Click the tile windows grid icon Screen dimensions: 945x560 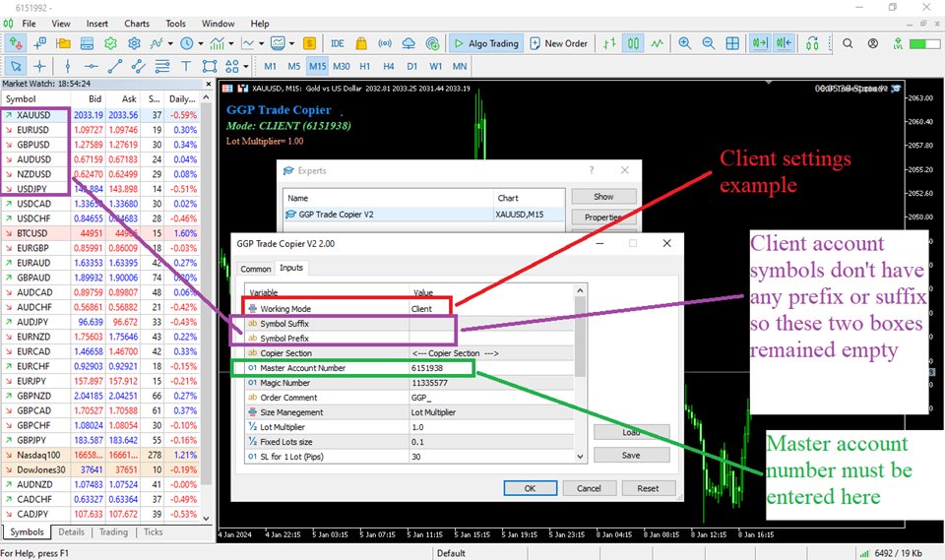pyautogui.click(x=732, y=43)
